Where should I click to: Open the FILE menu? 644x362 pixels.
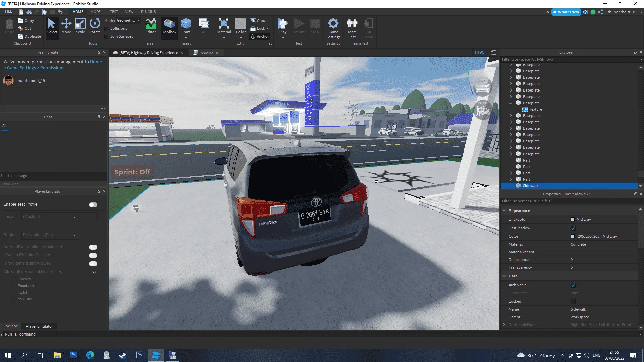coord(9,12)
